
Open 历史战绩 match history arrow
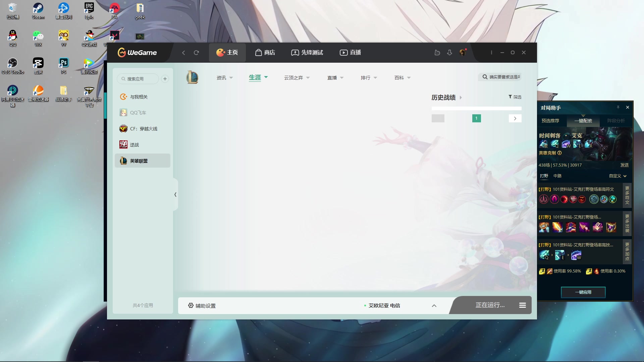[461, 98]
